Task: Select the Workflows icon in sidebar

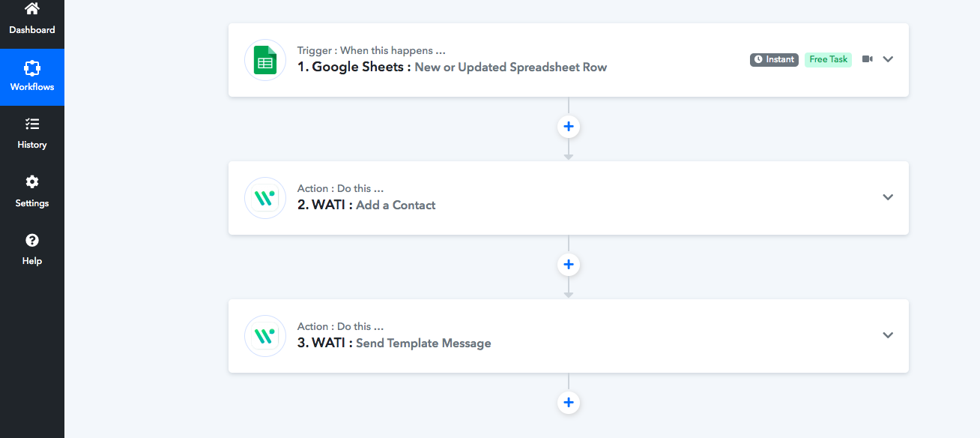Action: [32, 68]
